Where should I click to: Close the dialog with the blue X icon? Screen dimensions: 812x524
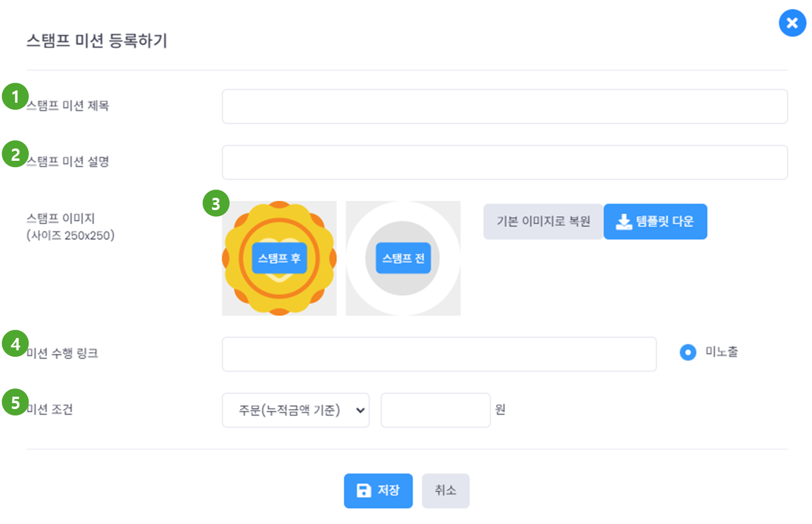792,23
